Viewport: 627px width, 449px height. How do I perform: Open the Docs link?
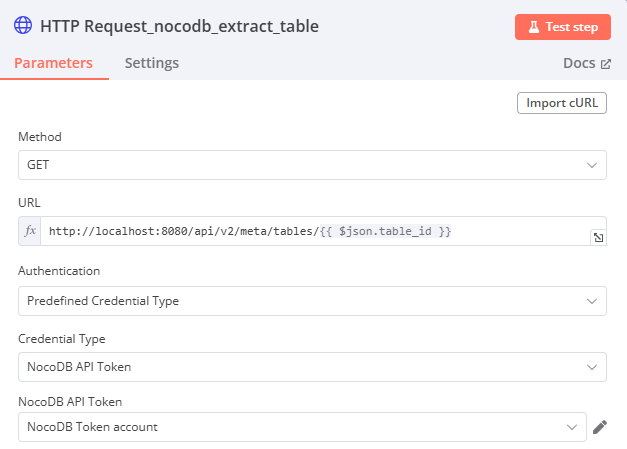[x=579, y=63]
